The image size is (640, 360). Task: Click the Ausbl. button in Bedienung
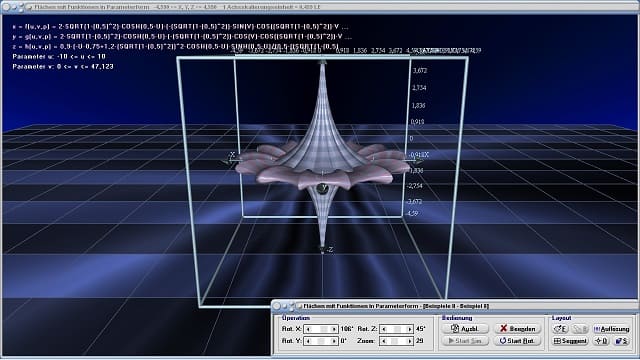tap(464, 329)
